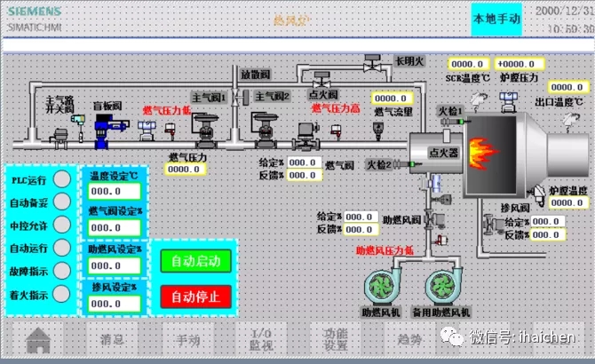Click the 助燃风阀 valve icon
Viewport: 595px width, 364px height.
[434, 220]
